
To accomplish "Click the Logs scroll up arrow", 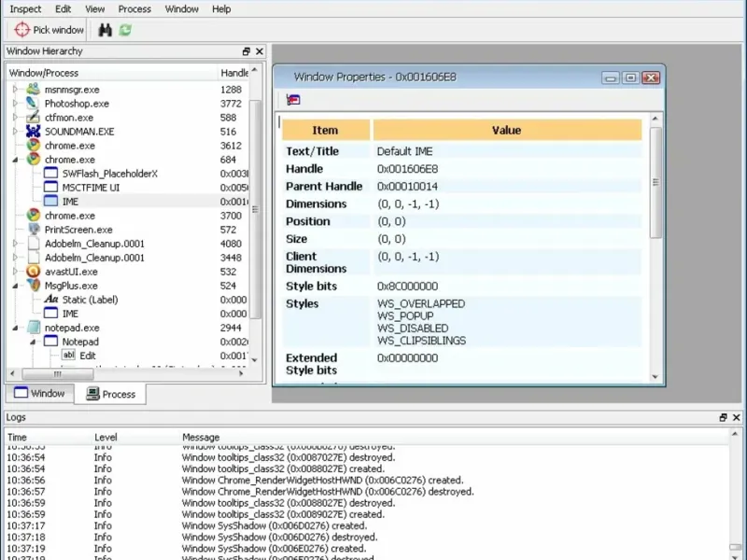I will pos(734,434).
